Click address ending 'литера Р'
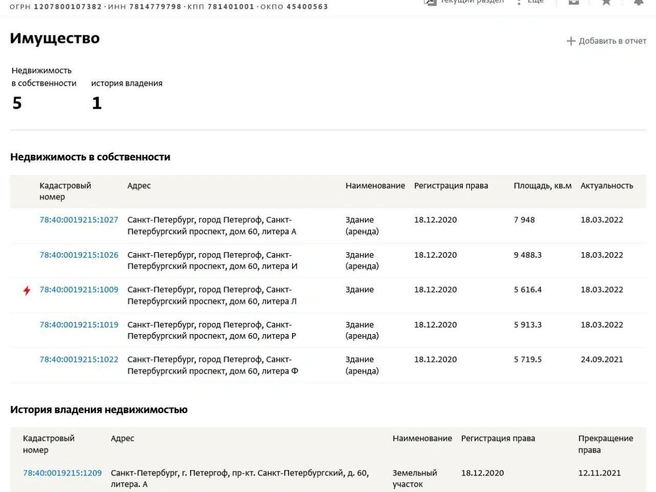The width and height of the screenshot is (656, 492). (x=212, y=331)
